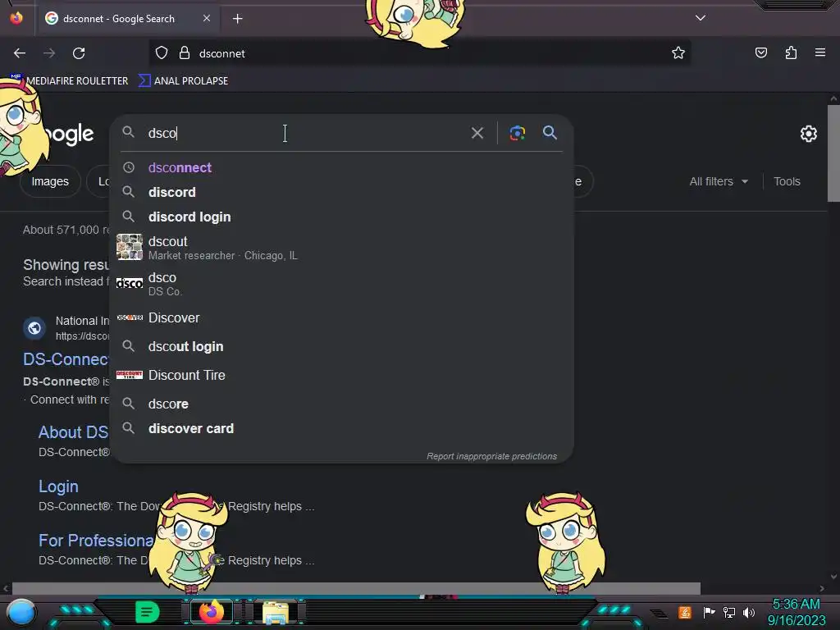Select the dscout Market researcher suggestion
The height and width of the screenshot is (630, 840).
[x=341, y=248]
